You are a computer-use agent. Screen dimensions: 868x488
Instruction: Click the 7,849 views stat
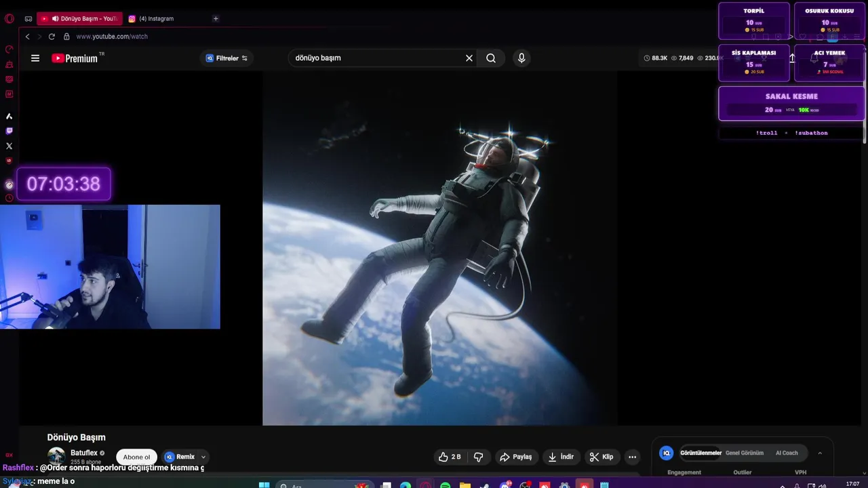(682, 58)
